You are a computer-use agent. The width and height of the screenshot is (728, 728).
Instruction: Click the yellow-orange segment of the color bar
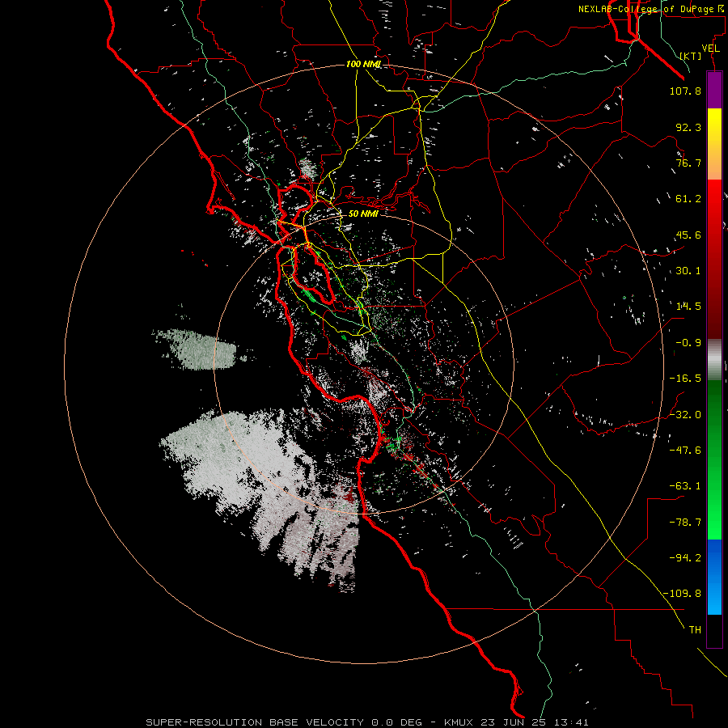(x=714, y=144)
